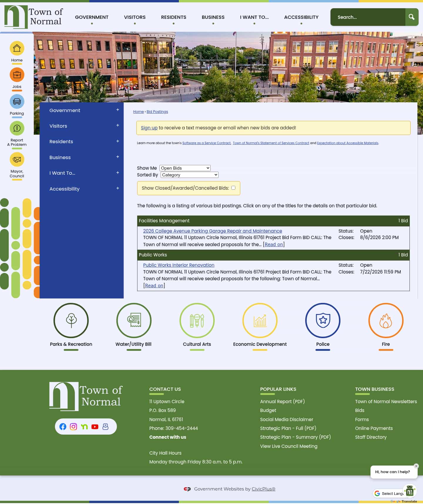
Task: Expand Business plus in side menu
Action: (x=117, y=157)
